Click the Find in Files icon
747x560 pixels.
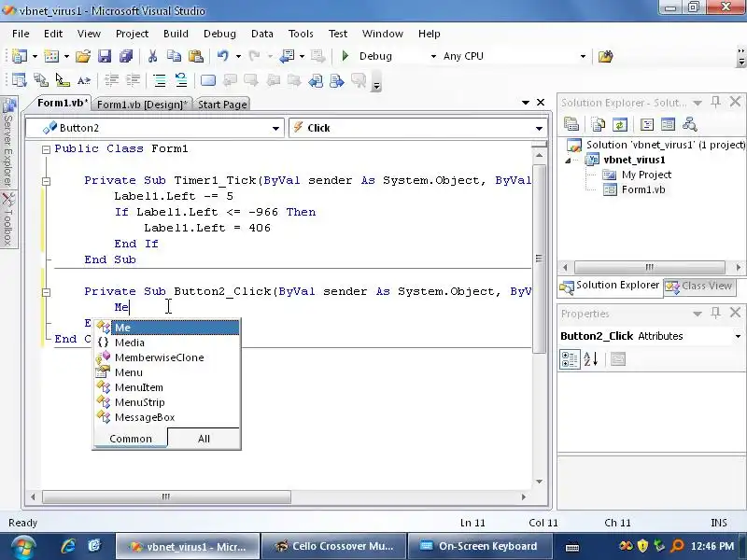tap(605, 57)
